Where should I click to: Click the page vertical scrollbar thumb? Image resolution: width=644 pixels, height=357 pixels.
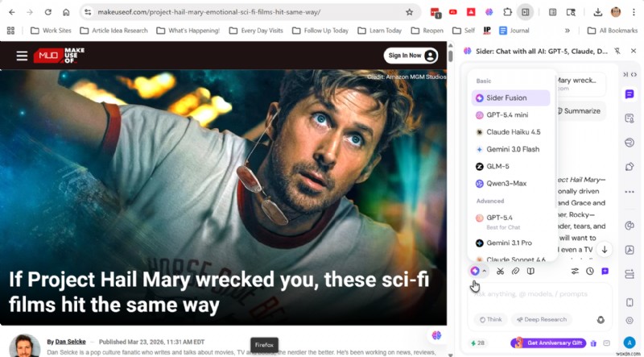tap(451, 55)
